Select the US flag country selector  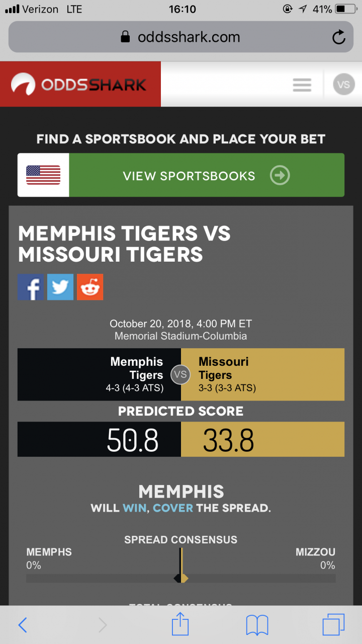point(43,175)
